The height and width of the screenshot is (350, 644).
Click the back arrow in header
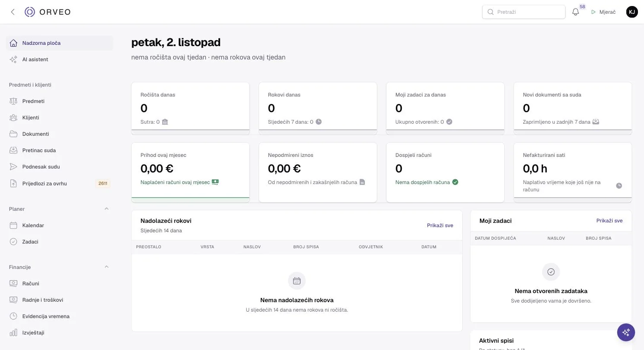tap(13, 12)
